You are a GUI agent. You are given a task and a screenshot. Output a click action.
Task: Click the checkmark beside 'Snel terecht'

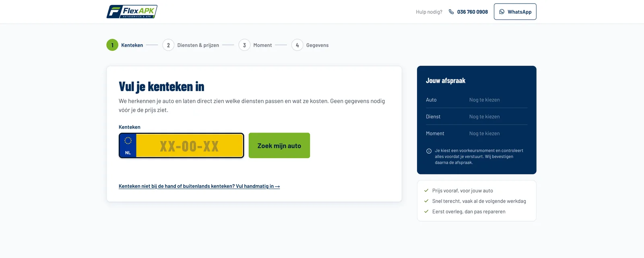(x=426, y=201)
